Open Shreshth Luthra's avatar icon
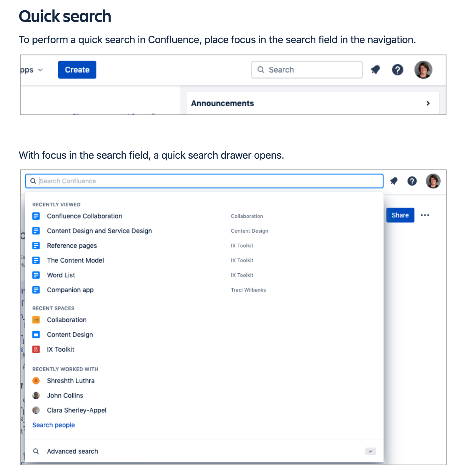The height and width of the screenshot is (476, 455). click(x=36, y=381)
